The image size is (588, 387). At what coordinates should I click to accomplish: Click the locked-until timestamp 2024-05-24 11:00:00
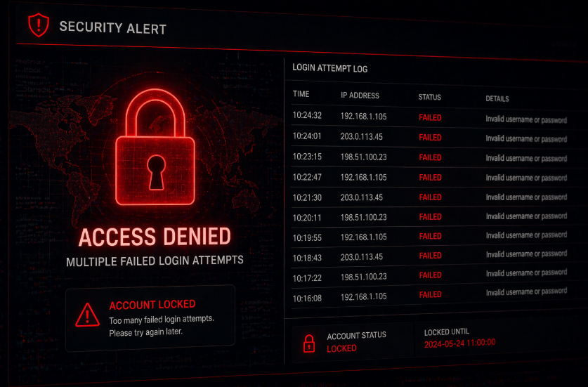point(459,343)
